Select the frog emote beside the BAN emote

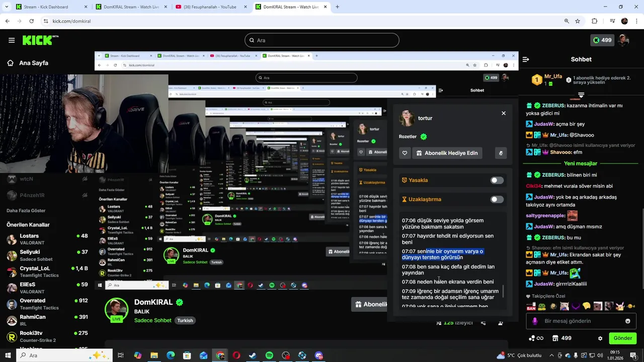(x=542, y=306)
